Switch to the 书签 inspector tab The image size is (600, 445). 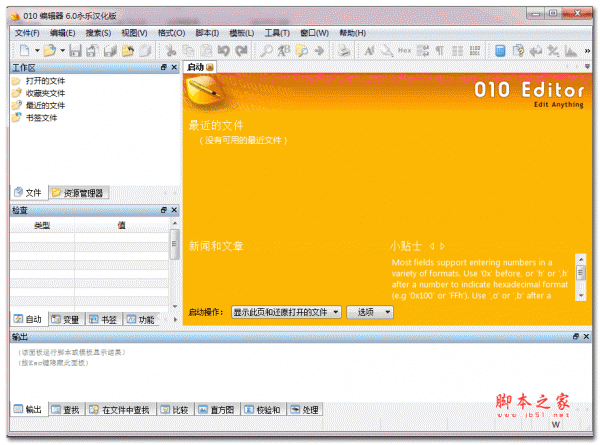(x=103, y=319)
